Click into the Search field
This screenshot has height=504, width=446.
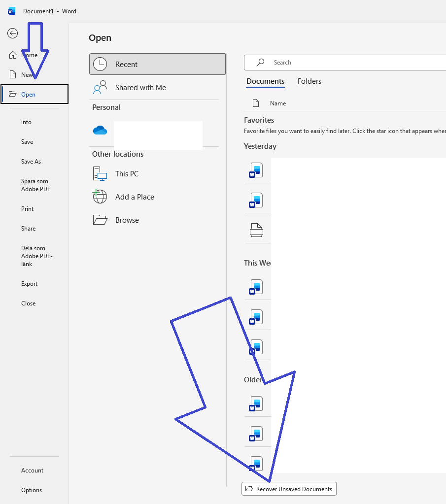point(345,63)
